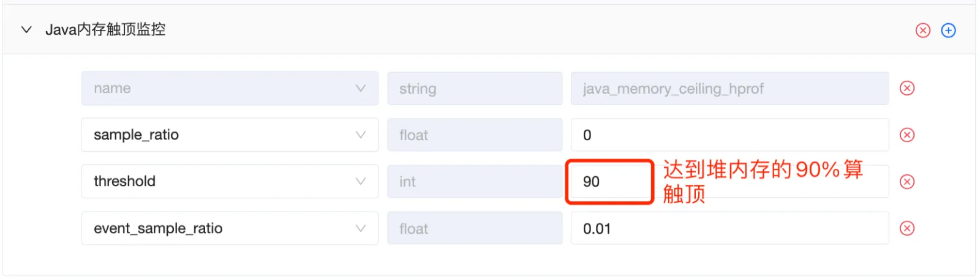Click the int type field for threshold
This screenshot has height=279, width=980.
tap(474, 182)
